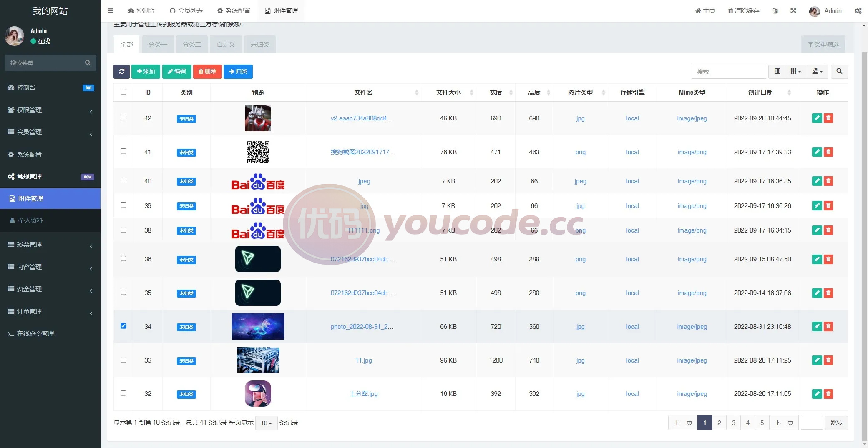Image resolution: width=868 pixels, height=448 pixels.
Task: Click the table search magnifier button
Action: click(839, 71)
